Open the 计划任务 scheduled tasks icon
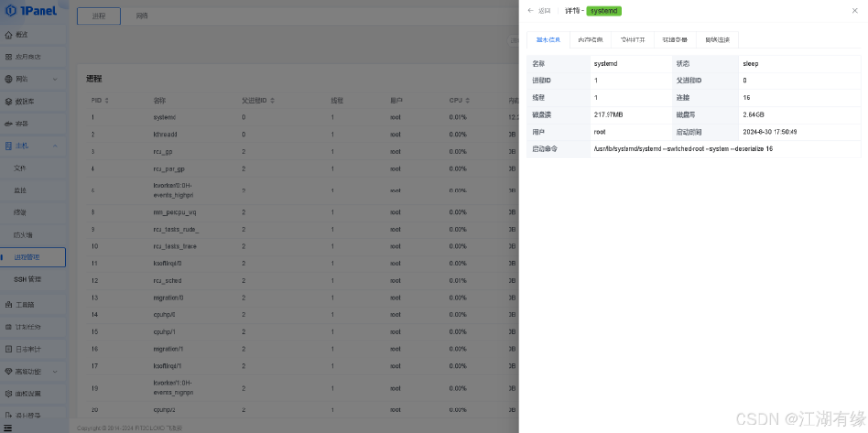 tap(8, 326)
